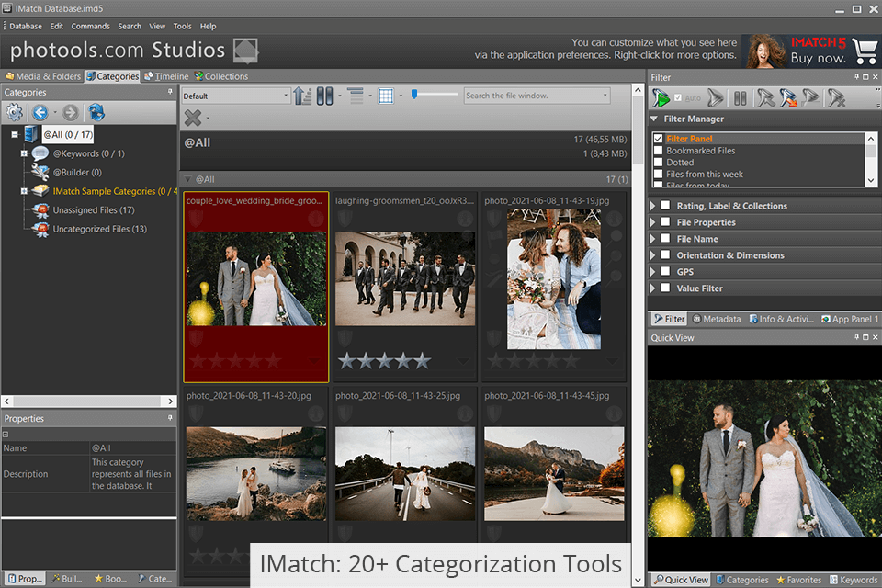Expand the @Keywords tree node
882x588 pixels.
pos(24,153)
